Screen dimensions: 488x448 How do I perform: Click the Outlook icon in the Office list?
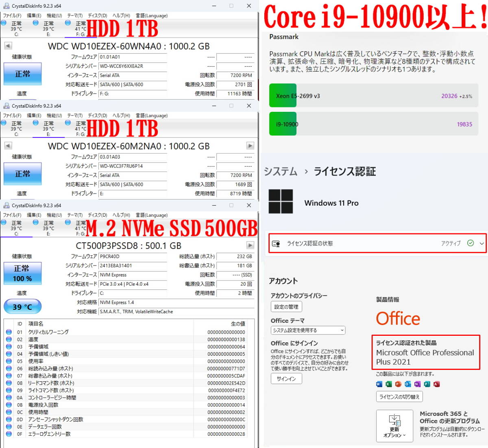tap(407, 384)
